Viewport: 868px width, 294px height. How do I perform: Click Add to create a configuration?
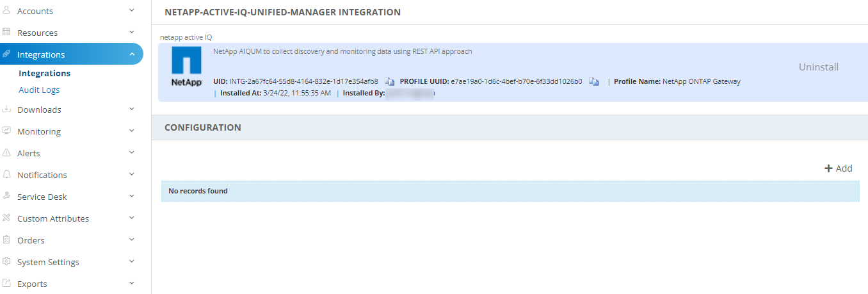[x=838, y=168]
